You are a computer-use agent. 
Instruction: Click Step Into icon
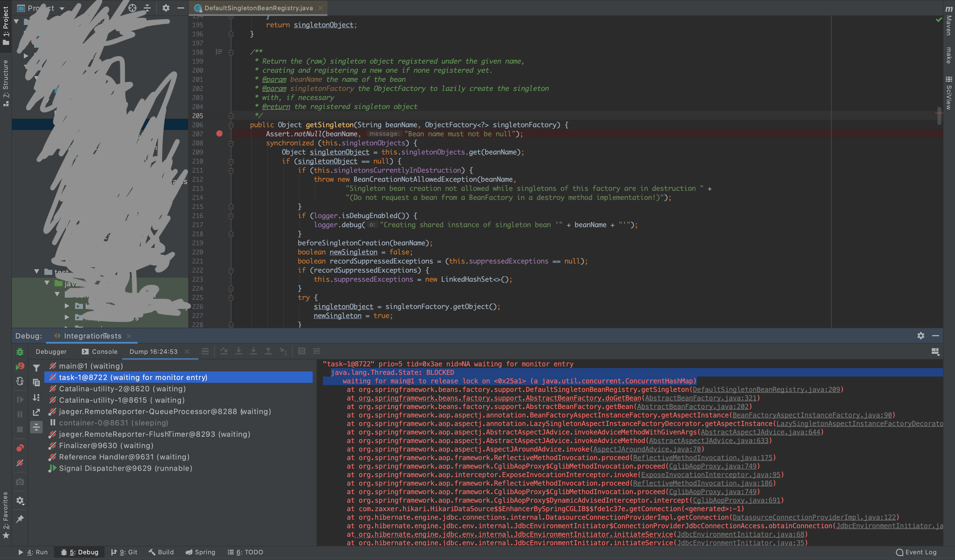pyautogui.click(x=239, y=351)
